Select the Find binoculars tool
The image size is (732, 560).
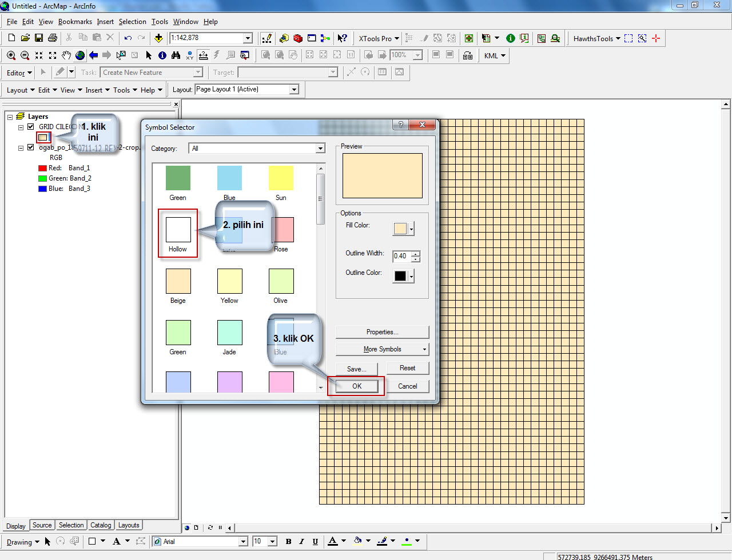tap(175, 55)
